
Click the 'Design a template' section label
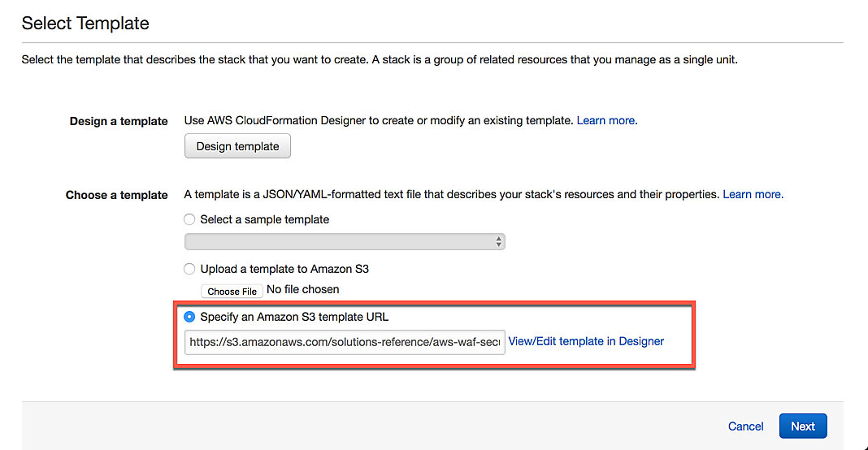(x=119, y=121)
